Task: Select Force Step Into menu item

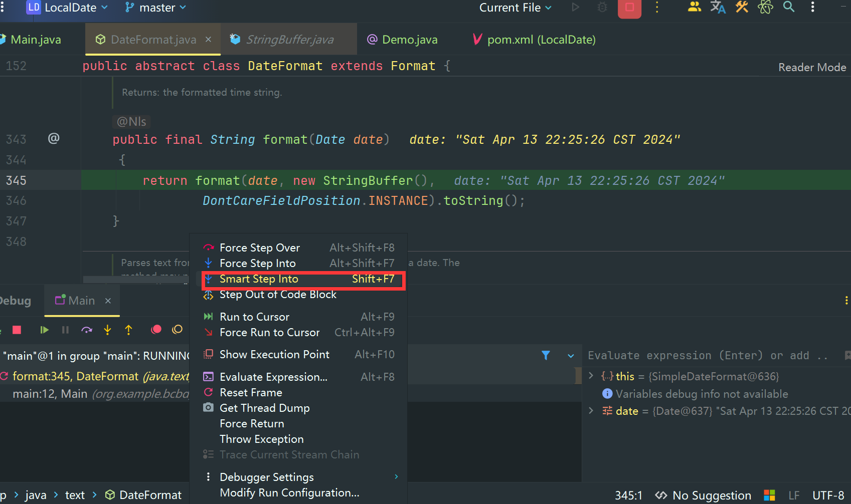Action: [x=299, y=263]
